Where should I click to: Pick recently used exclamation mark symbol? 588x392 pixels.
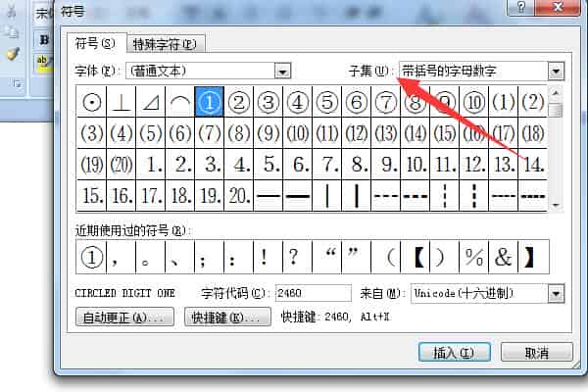[269, 258]
